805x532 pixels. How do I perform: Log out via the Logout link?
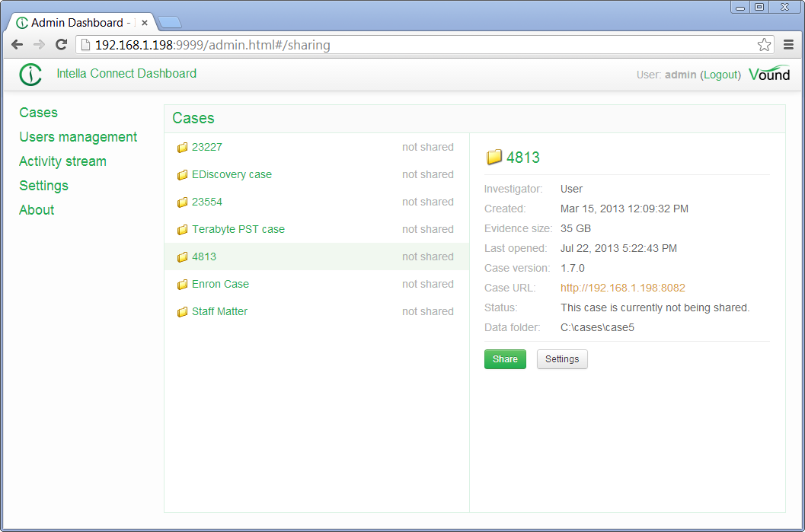(720, 75)
